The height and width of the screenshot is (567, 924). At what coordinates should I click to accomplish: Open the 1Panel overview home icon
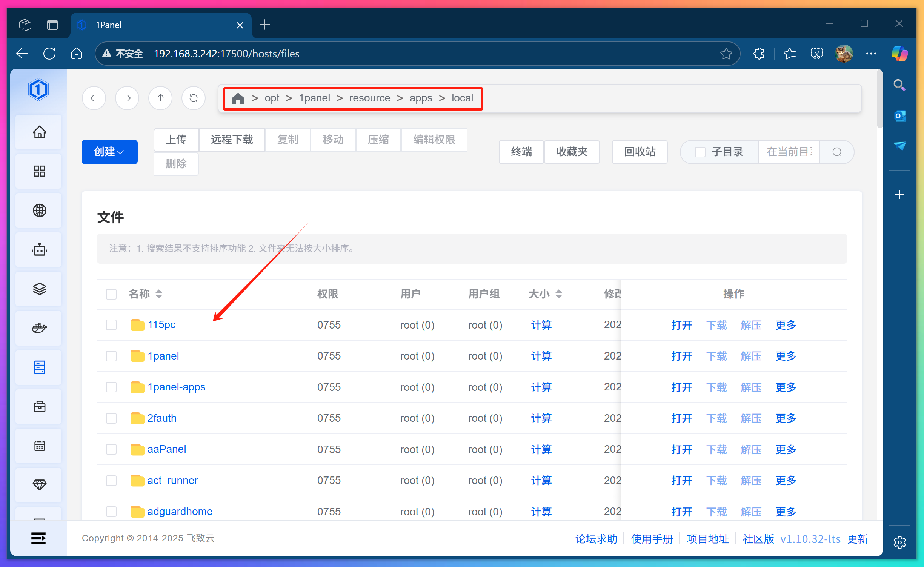pos(38,132)
